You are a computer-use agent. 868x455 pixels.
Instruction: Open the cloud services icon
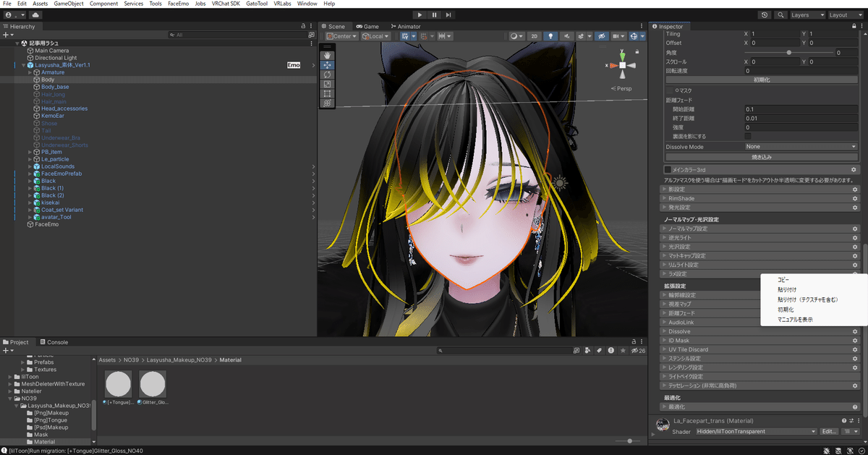pos(36,14)
